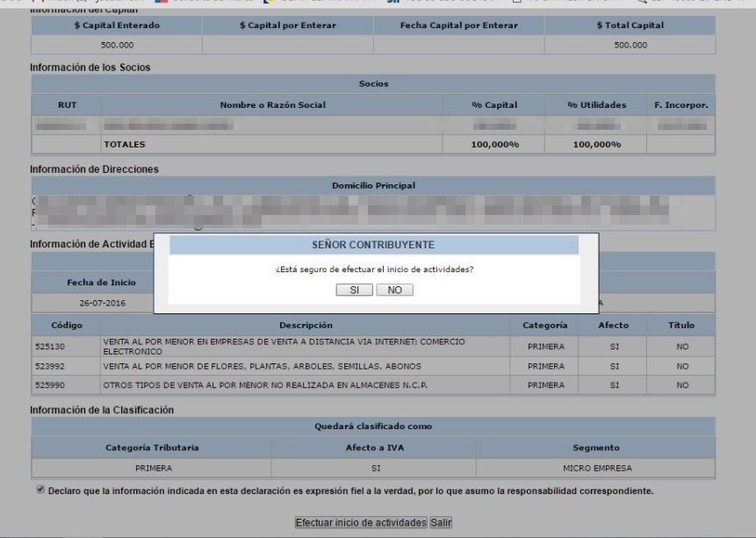The width and height of the screenshot is (756, 538).
Task: Select the date 26-07-2016
Action: point(102,303)
